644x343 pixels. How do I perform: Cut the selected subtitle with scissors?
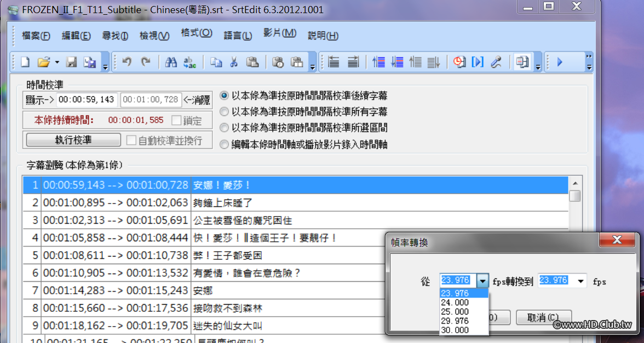234,62
